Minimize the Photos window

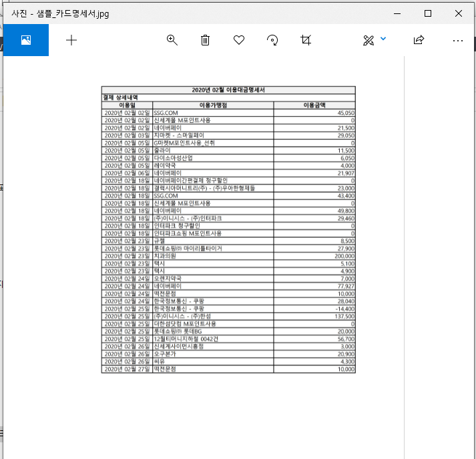pyautogui.click(x=397, y=13)
